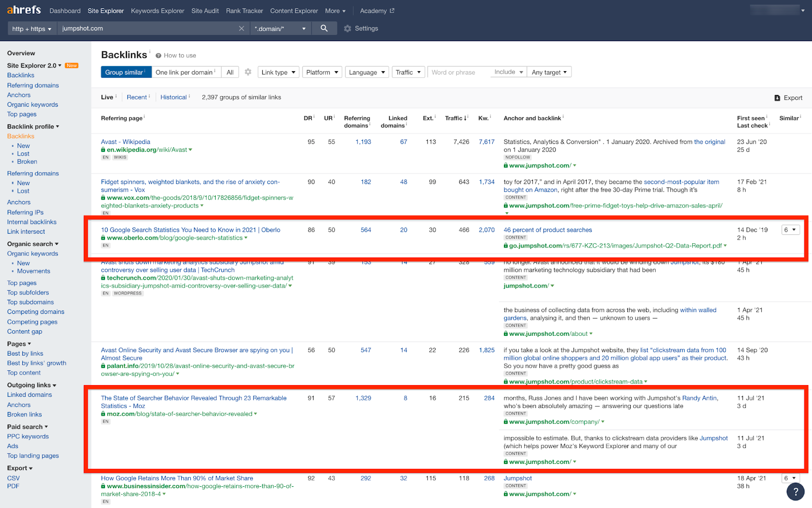Open the http + https protocol dropdown

pos(32,28)
